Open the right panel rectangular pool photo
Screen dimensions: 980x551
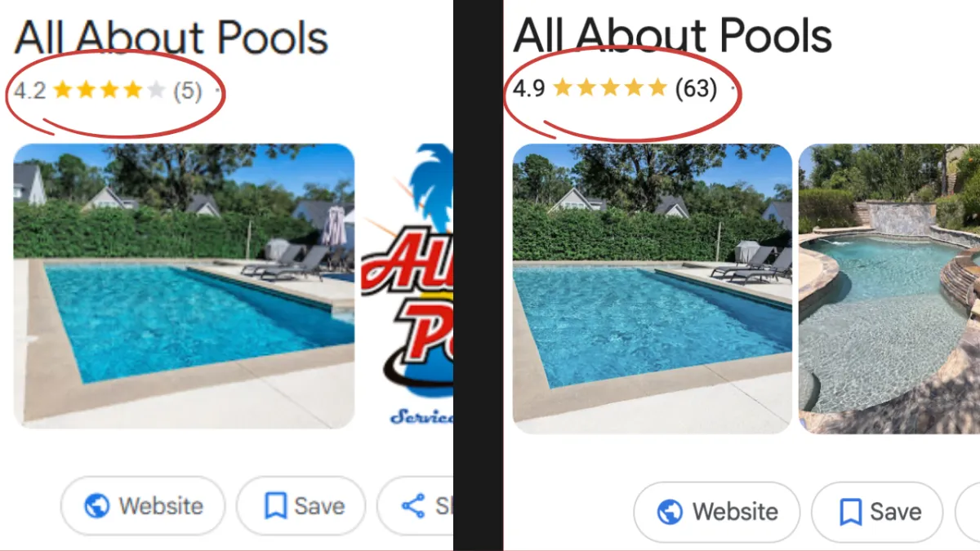[x=652, y=288]
